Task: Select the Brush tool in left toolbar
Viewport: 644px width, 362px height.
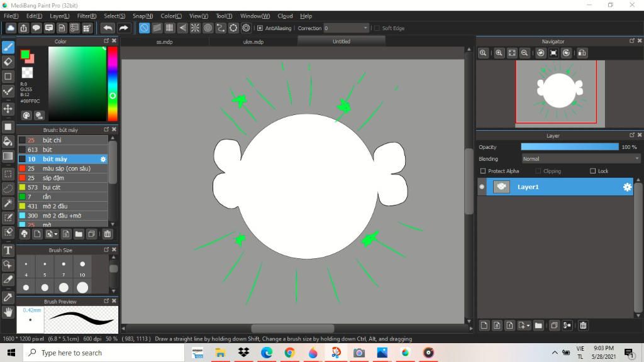Action: click(x=8, y=47)
